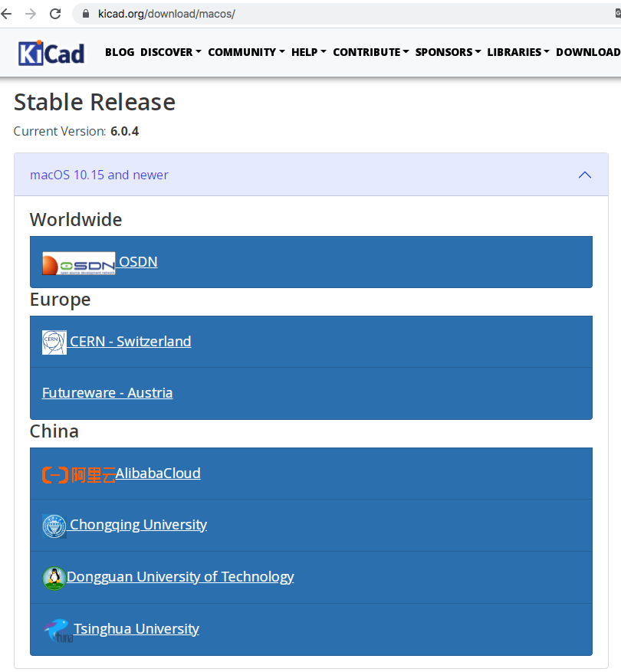Click the padlock site security icon
The width and height of the screenshot is (621, 672).
point(86,14)
